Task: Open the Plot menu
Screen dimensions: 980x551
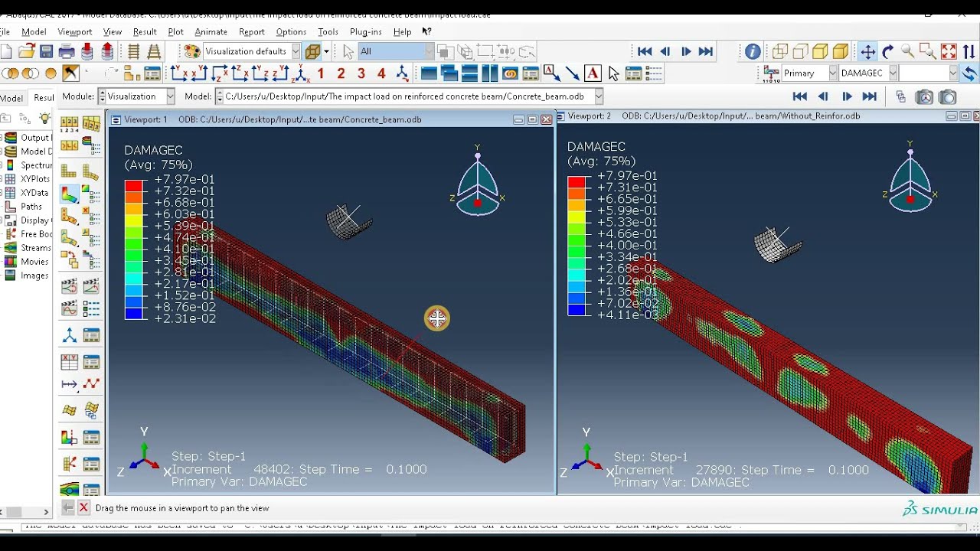Action: tap(176, 32)
